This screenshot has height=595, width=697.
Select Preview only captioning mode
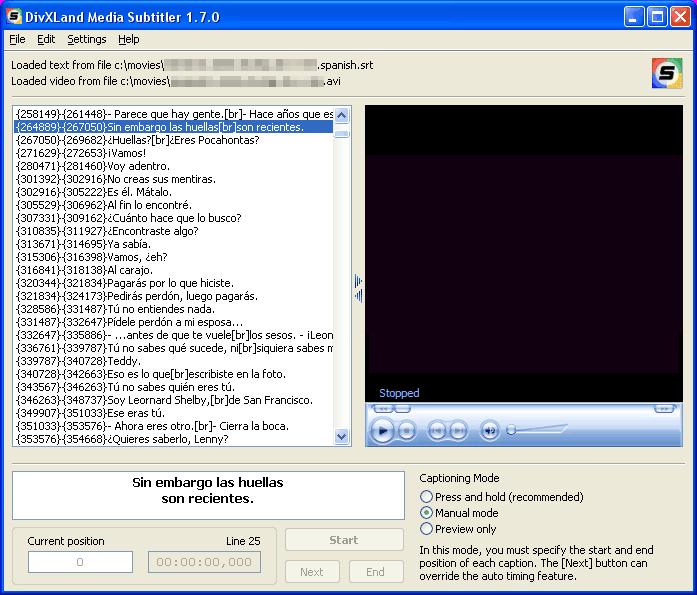458,529
